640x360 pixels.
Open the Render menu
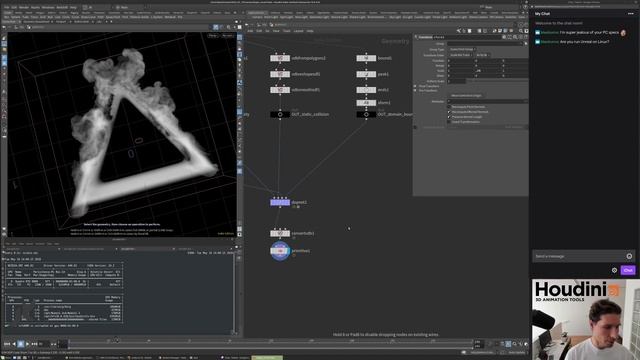point(24,7)
